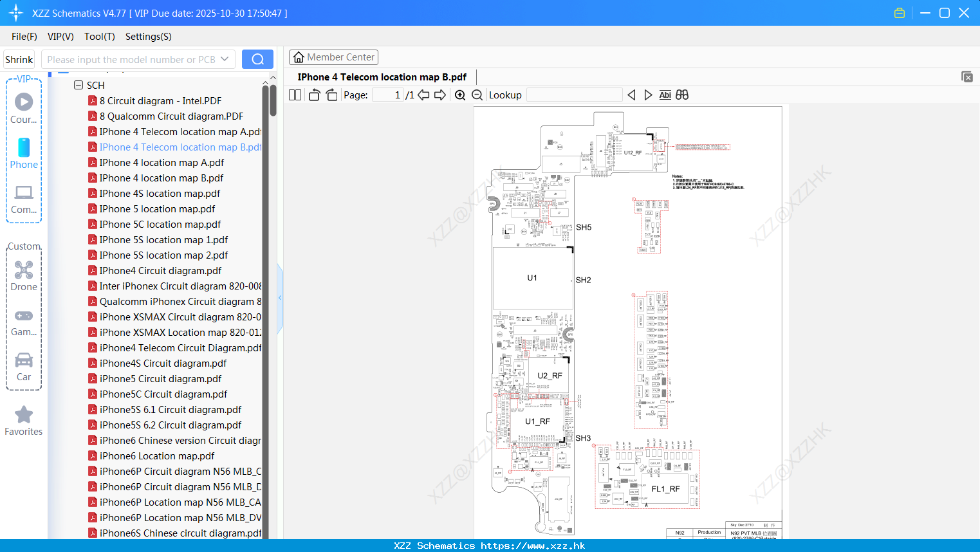Select the Computer category icon

24,199
